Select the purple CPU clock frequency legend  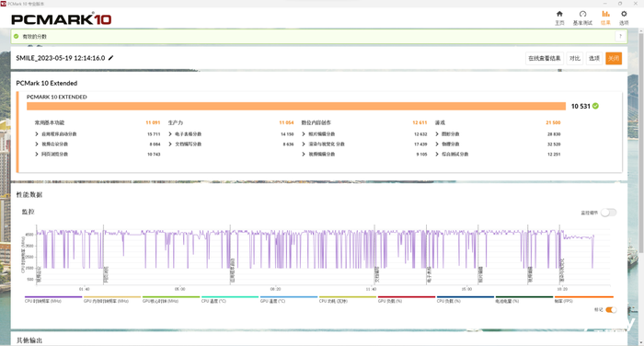53,299
